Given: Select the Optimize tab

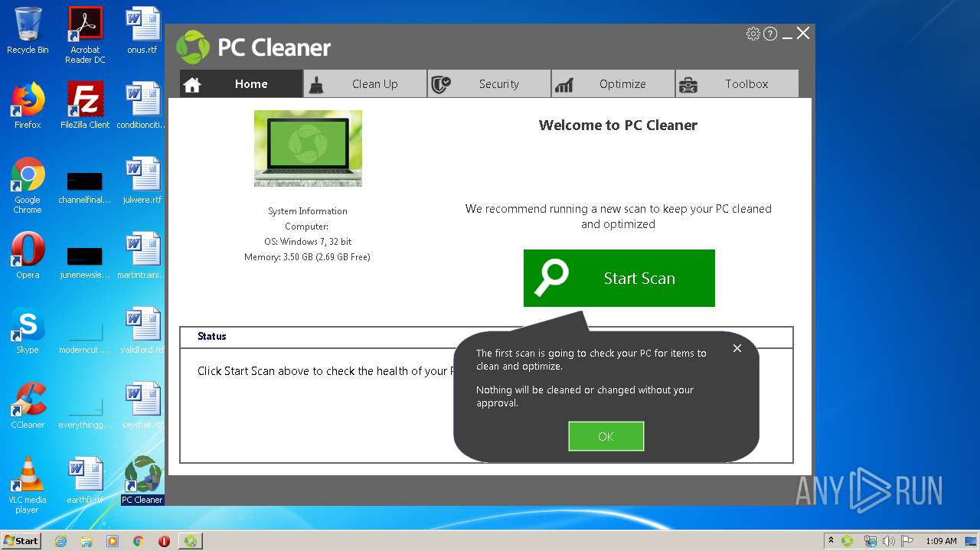Looking at the screenshot, I should coord(613,84).
